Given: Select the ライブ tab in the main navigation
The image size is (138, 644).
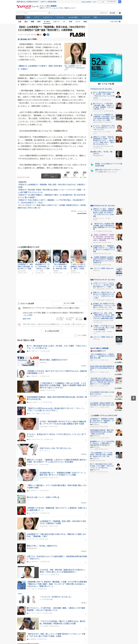Looking at the screenshot, I should pyautogui.click(x=37, y=17).
